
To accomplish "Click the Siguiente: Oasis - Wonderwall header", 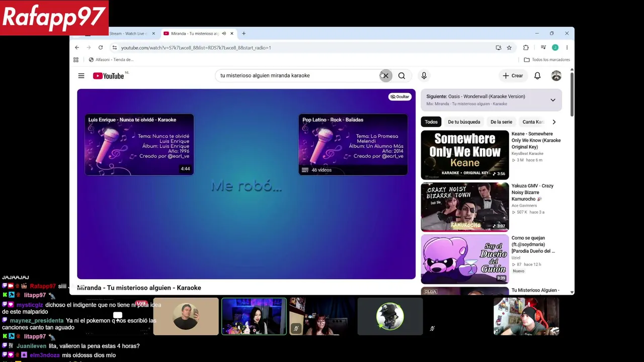I will pos(476,97).
